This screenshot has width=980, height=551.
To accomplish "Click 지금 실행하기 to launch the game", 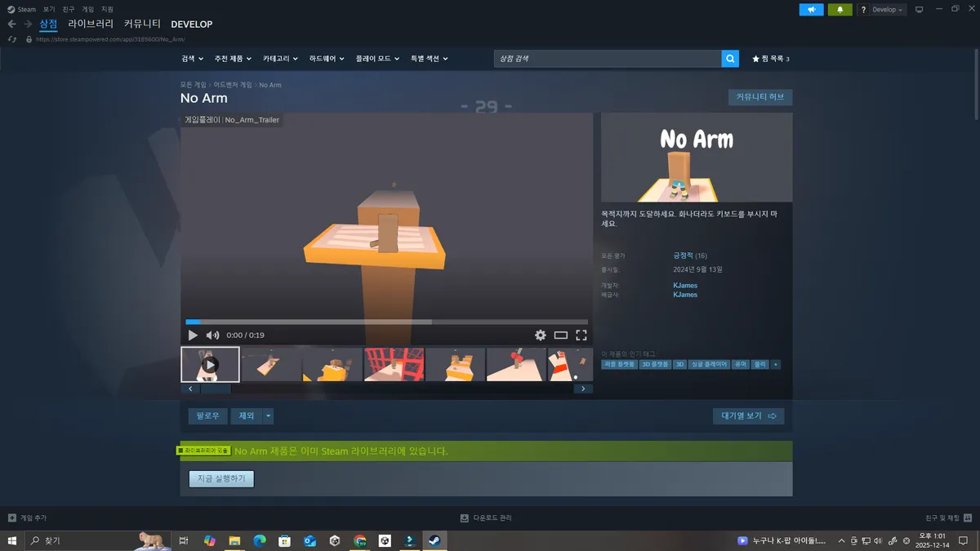I will tap(221, 478).
